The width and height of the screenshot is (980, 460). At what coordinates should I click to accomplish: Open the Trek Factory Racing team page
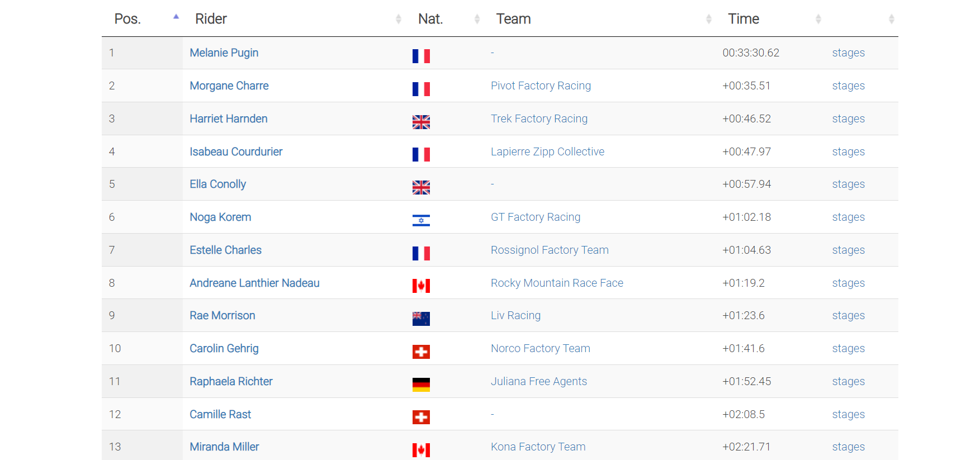coord(539,118)
